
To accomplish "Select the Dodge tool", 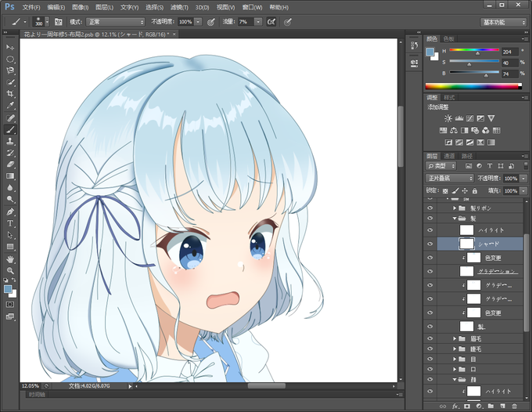I will [10, 199].
